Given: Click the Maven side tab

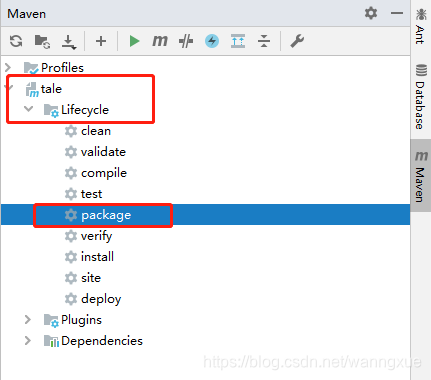Looking at the screenshot, I should (421, 176).
